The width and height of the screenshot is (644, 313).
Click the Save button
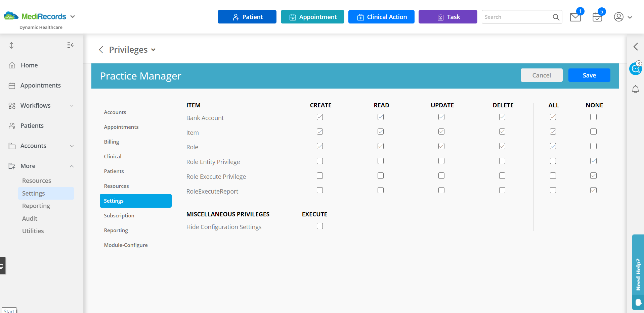pos(589,75)
